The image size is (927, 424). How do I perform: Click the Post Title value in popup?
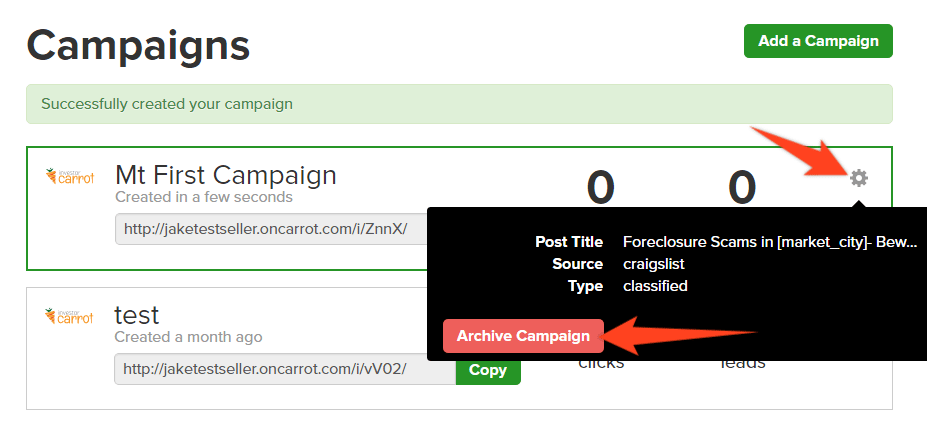(x=770, y=242)
